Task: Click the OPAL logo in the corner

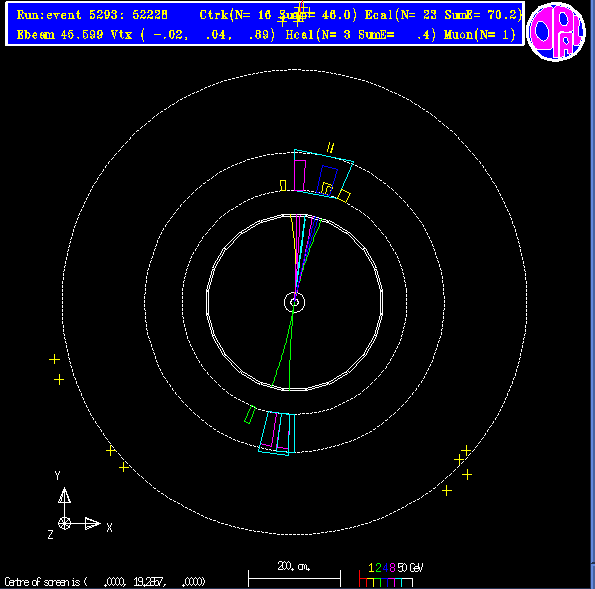Action: [556, 31]
